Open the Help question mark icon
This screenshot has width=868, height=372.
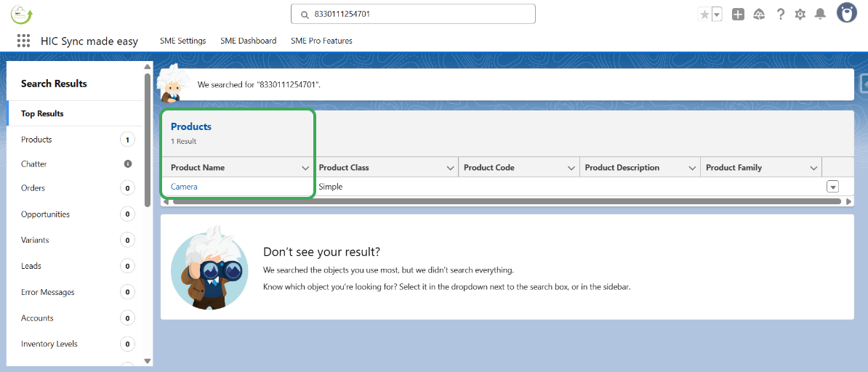click(781, 15)
